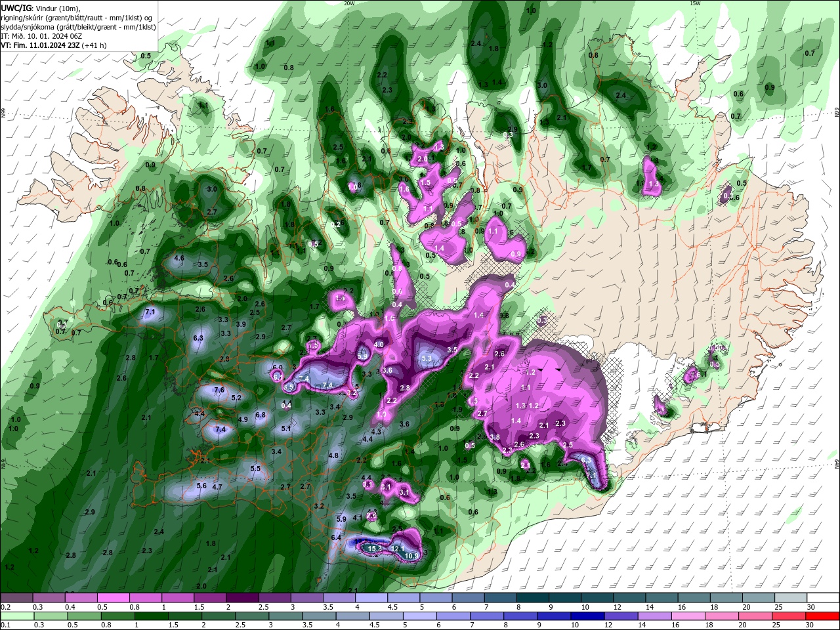
Task: Click the 'VT: Fim. 11.01.2024 23Z' valid-time line
Action: pyautogui.click(x=40, y=46)
